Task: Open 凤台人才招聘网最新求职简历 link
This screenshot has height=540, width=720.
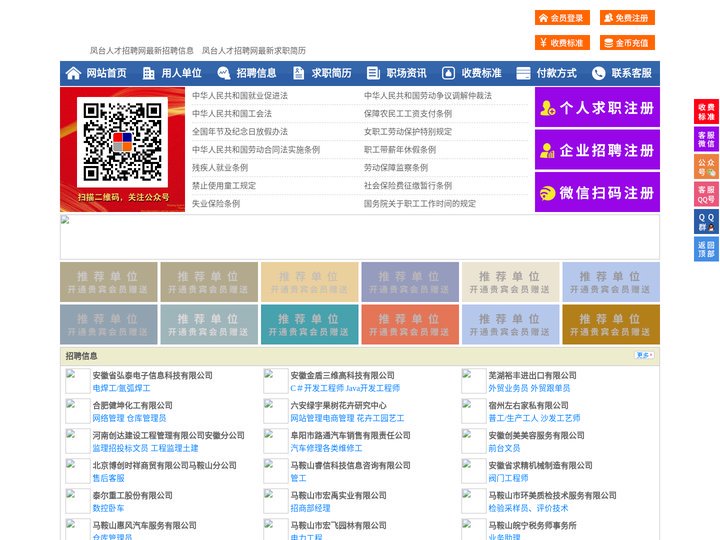Action: [254, 51]
